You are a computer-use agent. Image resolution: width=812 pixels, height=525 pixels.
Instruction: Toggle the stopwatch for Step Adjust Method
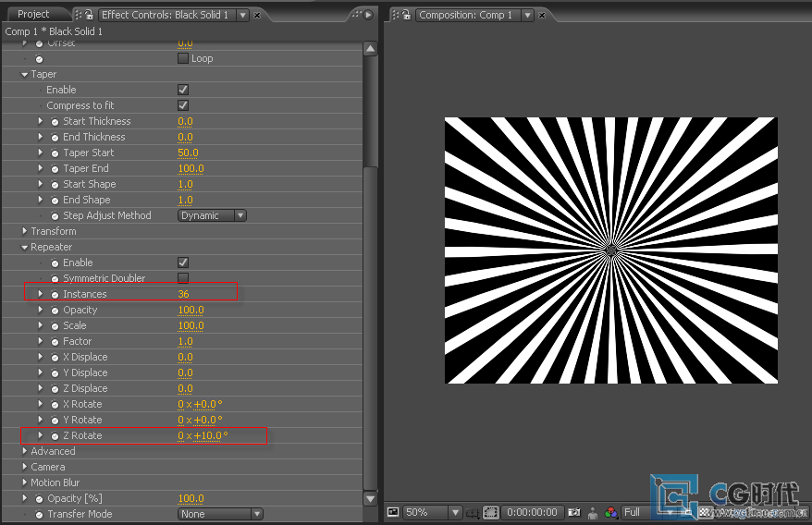click(55, 216)
